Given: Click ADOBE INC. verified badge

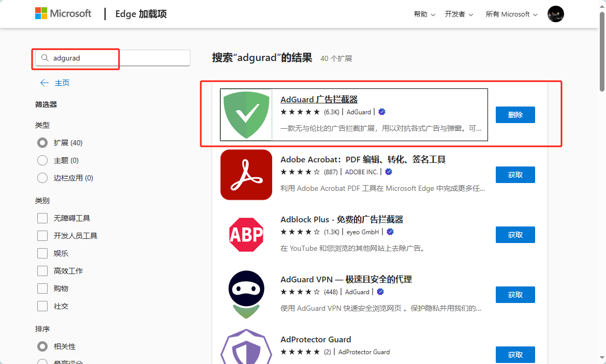Looking at the screenshot, I should tap(389, 172).
